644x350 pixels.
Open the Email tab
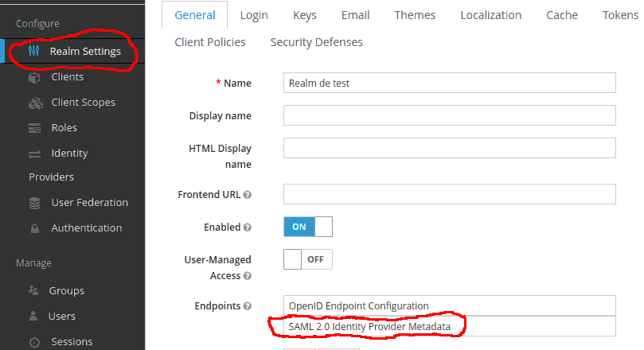[x=355, y=15]
